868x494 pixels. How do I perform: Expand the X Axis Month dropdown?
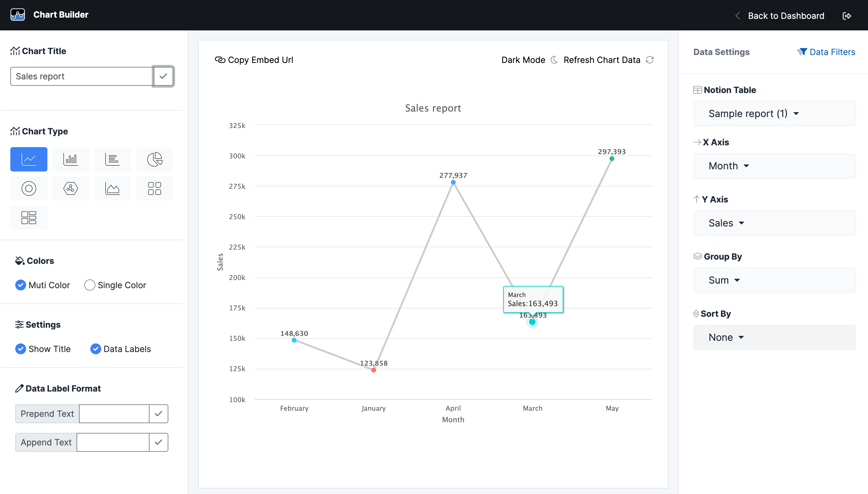click(x=727, y=166)
